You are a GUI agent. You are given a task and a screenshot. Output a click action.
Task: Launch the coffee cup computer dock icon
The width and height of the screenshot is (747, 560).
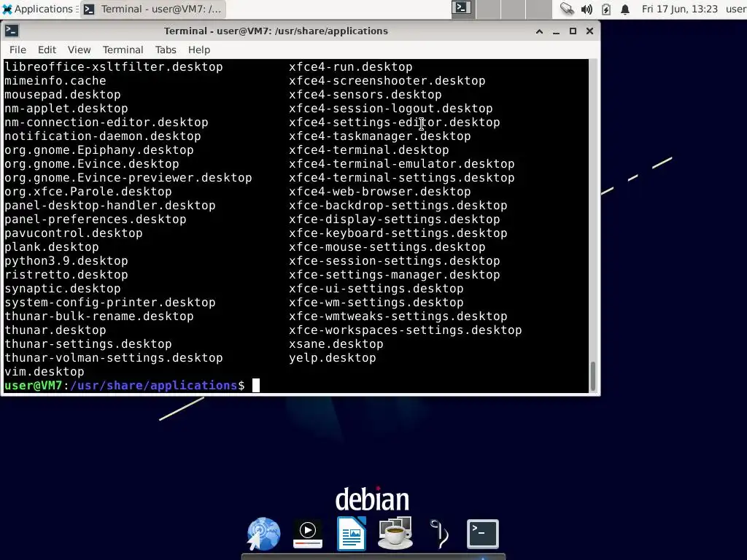[395, 534]
